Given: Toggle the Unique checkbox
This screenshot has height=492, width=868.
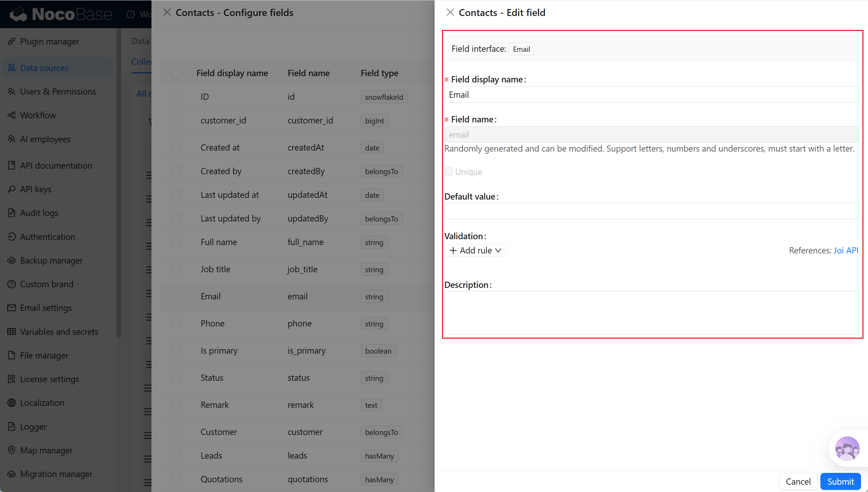Looking at the screenshot, I should (449, 172).
